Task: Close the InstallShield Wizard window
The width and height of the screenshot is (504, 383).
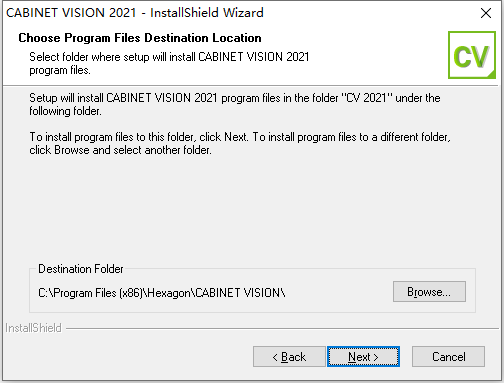Action: [x=486, y=13]
